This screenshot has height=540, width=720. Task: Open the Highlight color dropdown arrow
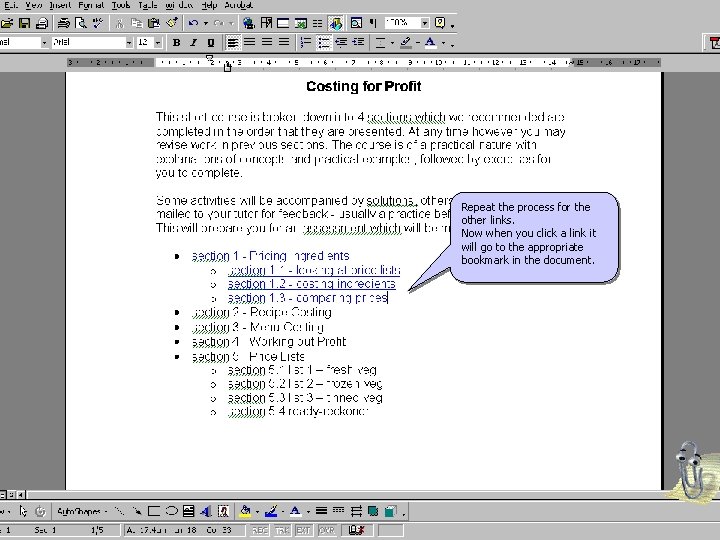(418, 43)
